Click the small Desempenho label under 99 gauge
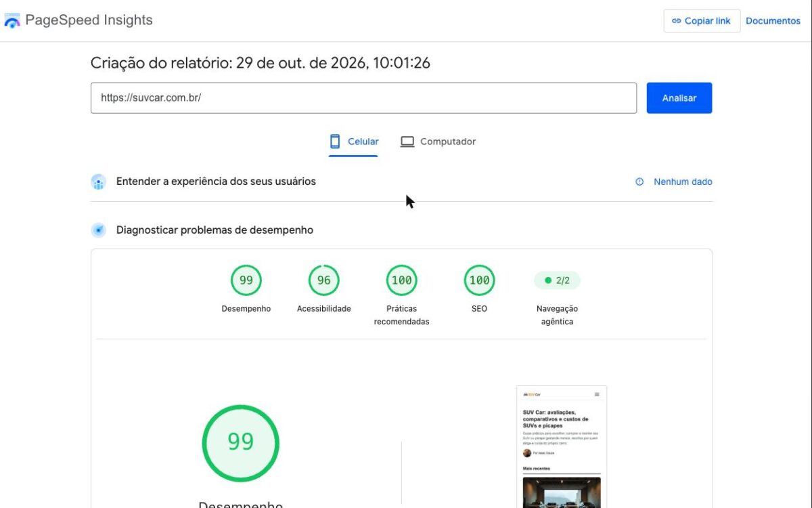The height and width of the screenshot is (508, 812). pos(246,309)
